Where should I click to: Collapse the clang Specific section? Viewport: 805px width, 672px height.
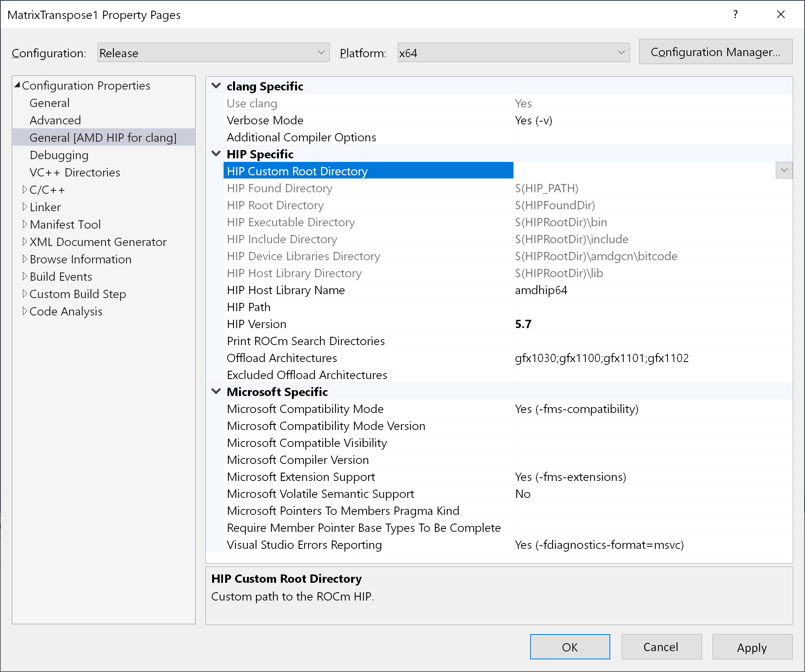tap(216, 86)
